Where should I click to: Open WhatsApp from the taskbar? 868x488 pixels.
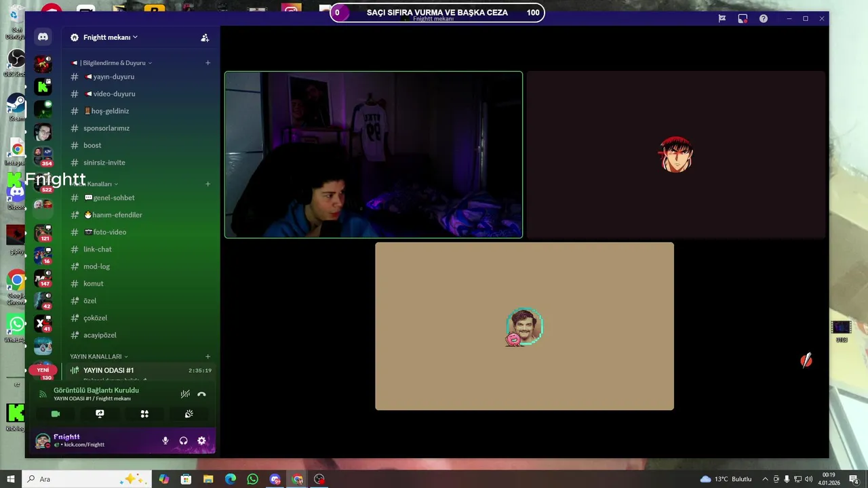pos(252,479)
